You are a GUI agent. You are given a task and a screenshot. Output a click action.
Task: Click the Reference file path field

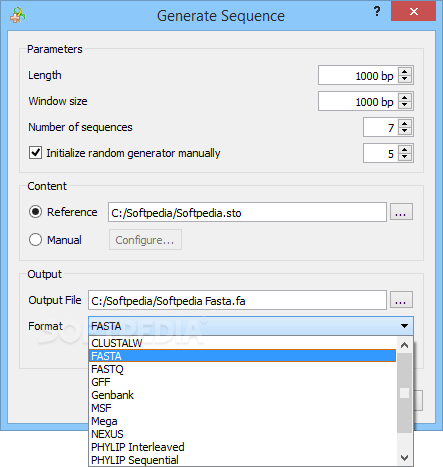(x=247, y=212)
